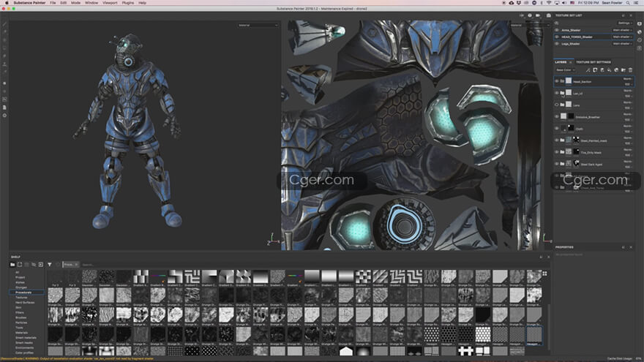This screenshot has width=644, height=362.
Task: Click the Shelf filter funnel icon
Action: 50,265
